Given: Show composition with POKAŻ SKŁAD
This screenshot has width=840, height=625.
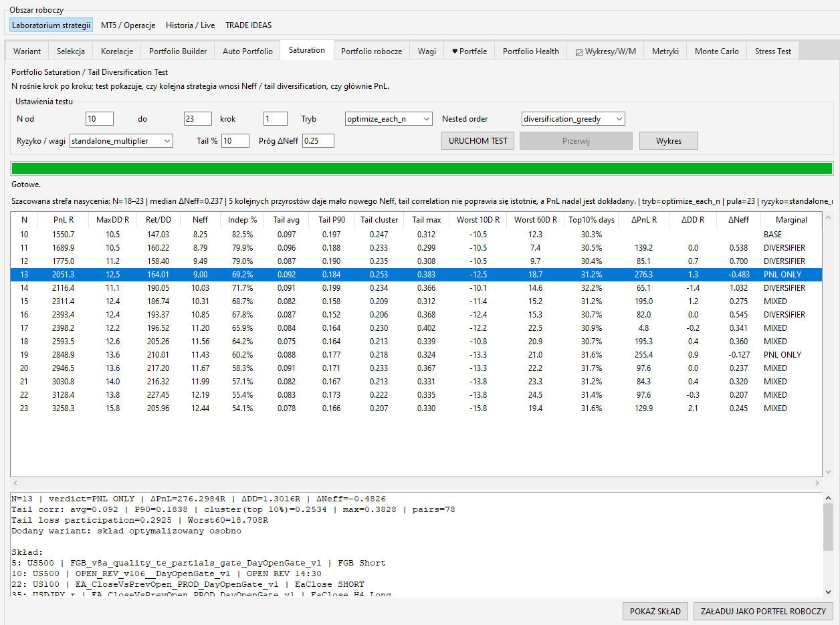Looking at the screenshot, I should (655, 611).
